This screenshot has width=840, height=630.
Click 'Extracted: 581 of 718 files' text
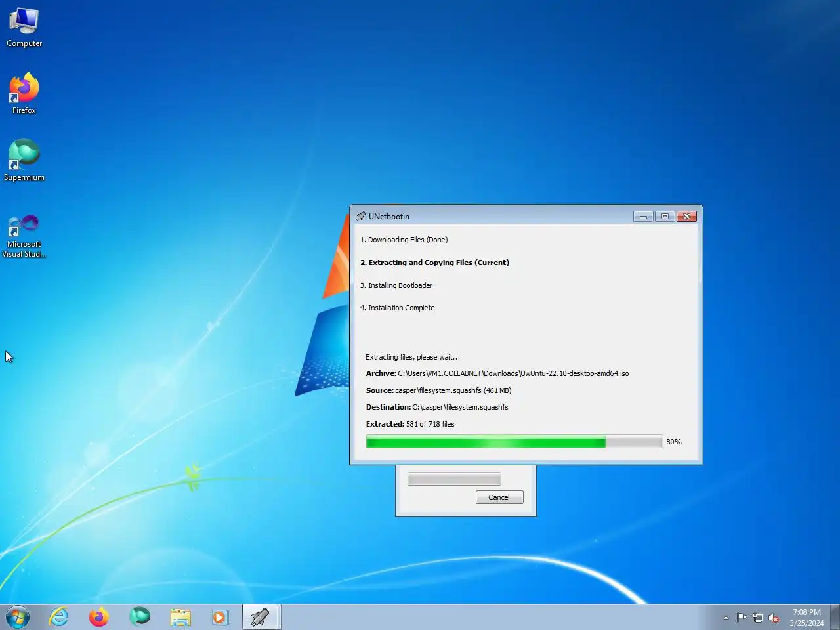point(410,424)
